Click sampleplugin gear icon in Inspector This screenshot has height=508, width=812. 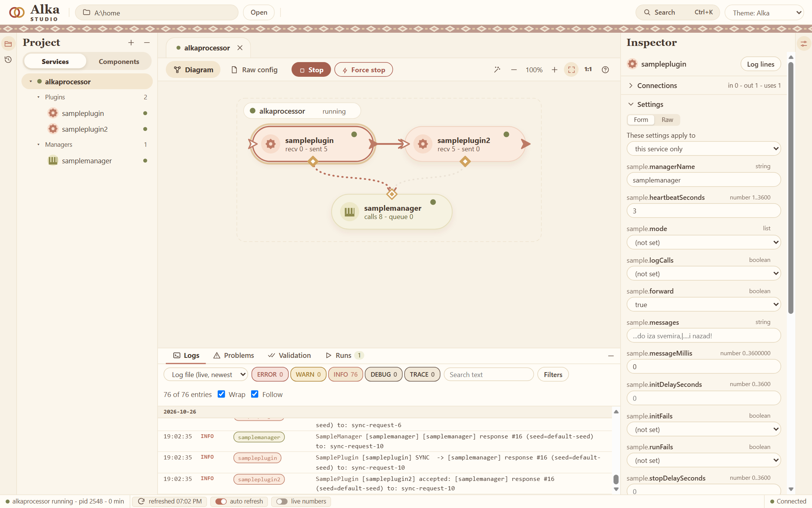632,64
